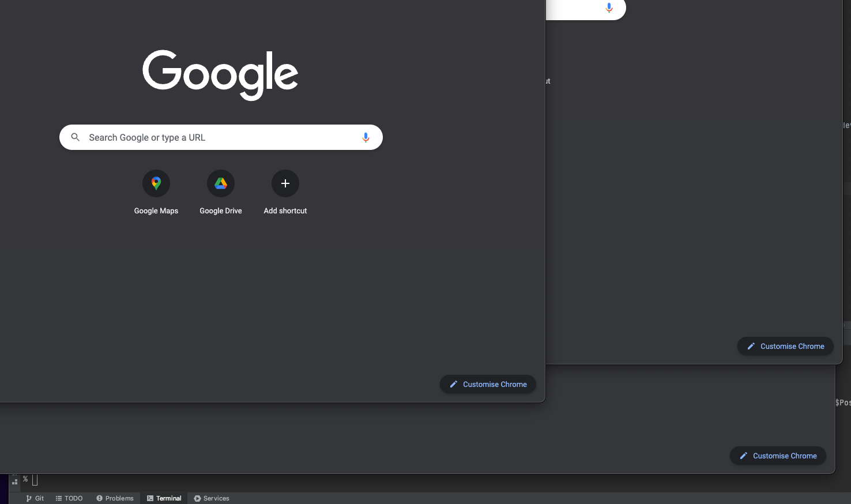Switch to the TODO tool tab

coord(69,498)
